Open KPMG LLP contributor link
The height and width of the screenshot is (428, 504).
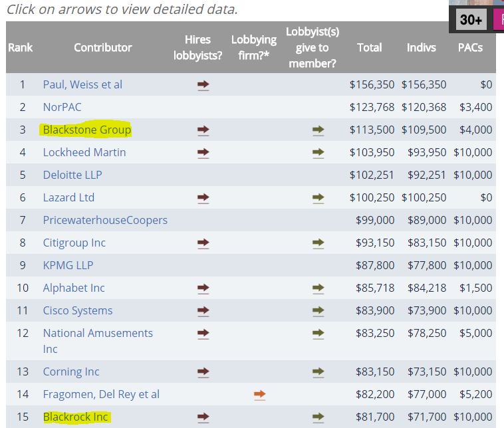(68, 265)
